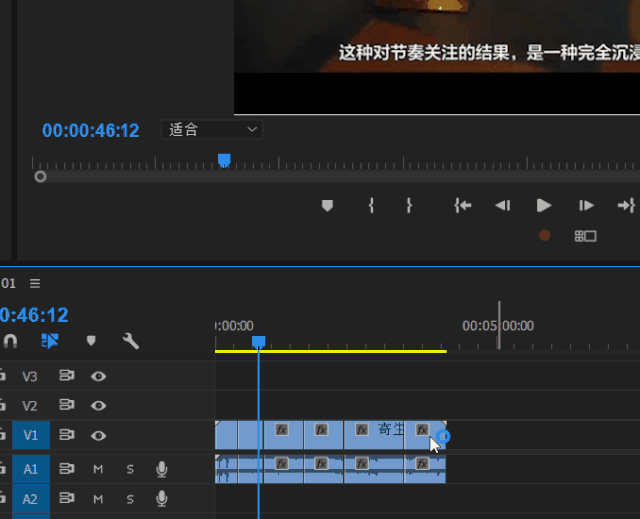Screen dimensions: 640x519
Task: Open the sequence panel hamburger menu
Action: 35,283
